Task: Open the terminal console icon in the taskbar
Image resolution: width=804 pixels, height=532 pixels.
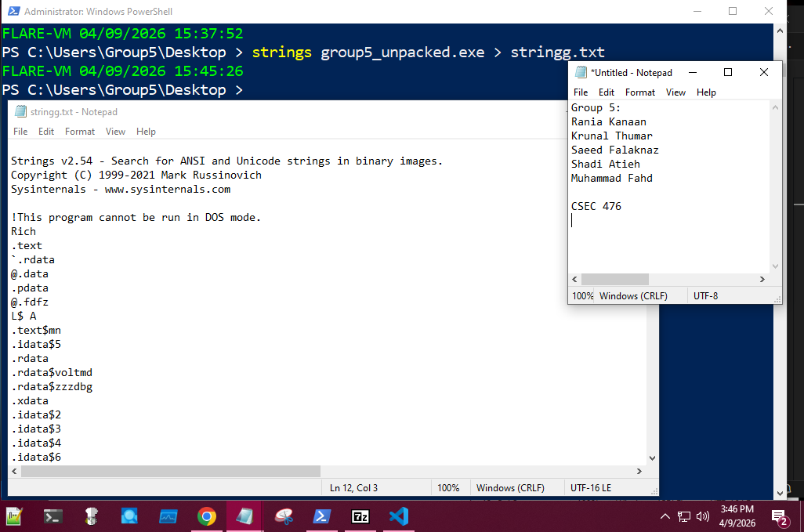Action: pos(53,516)
